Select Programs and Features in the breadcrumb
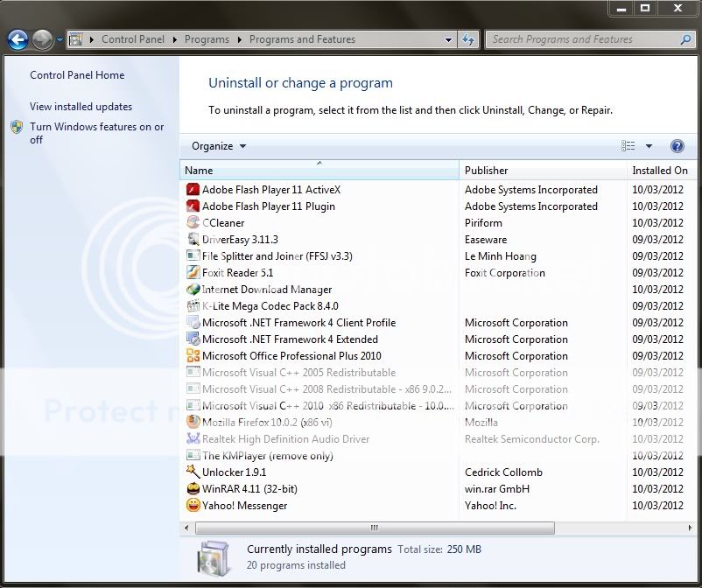This screenshot has height=588, width=702. click(x=302, y=39)
